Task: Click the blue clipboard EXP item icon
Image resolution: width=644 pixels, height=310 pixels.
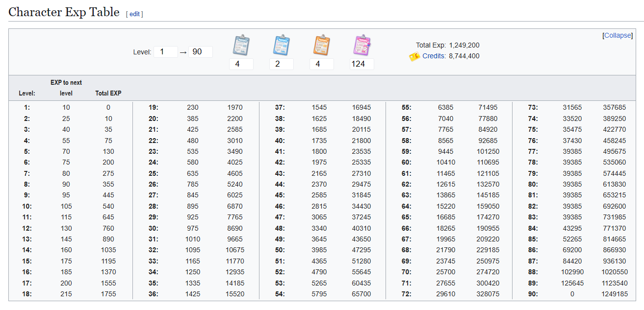Action: pyautogui.click(x=281, y=46)
